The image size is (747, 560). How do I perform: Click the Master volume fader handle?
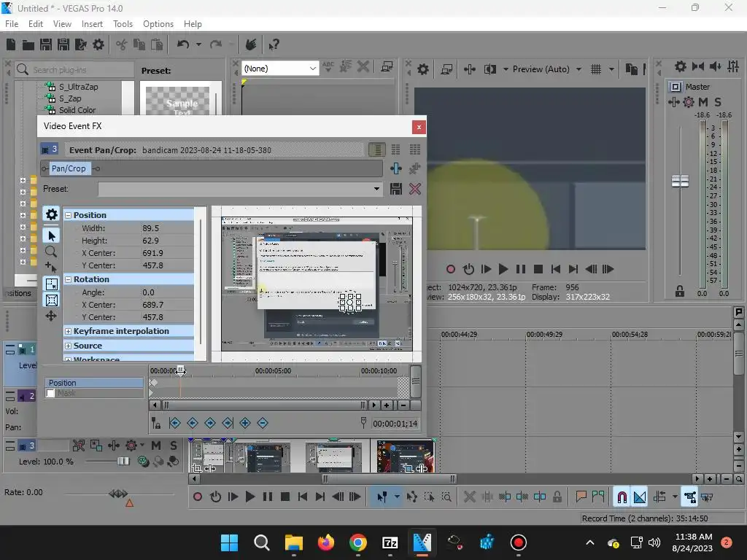coord(680,181)
